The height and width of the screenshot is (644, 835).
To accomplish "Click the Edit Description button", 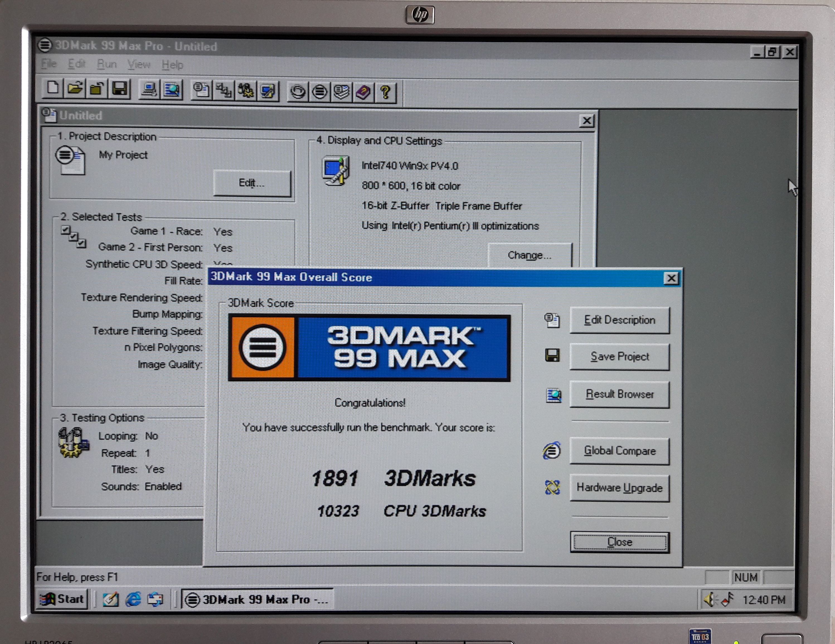I will (x=619, y=320).
